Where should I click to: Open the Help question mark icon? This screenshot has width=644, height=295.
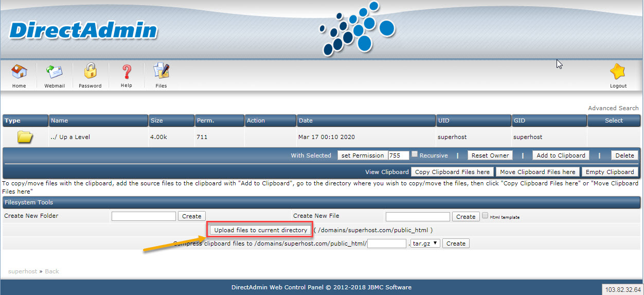[127, 72]
